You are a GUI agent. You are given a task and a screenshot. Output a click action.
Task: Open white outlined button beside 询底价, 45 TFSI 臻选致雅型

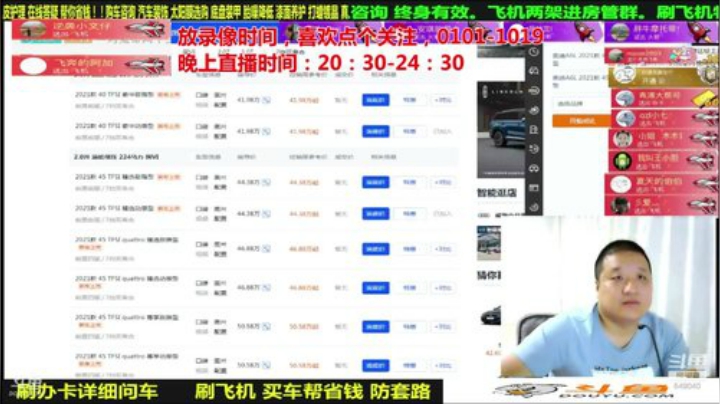[410, 182]
